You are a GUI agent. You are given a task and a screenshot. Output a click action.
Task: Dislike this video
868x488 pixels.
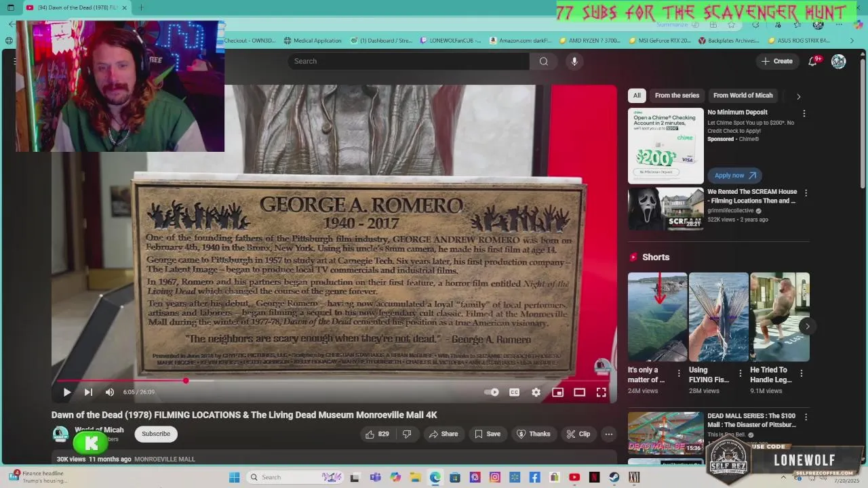(407, 434)
